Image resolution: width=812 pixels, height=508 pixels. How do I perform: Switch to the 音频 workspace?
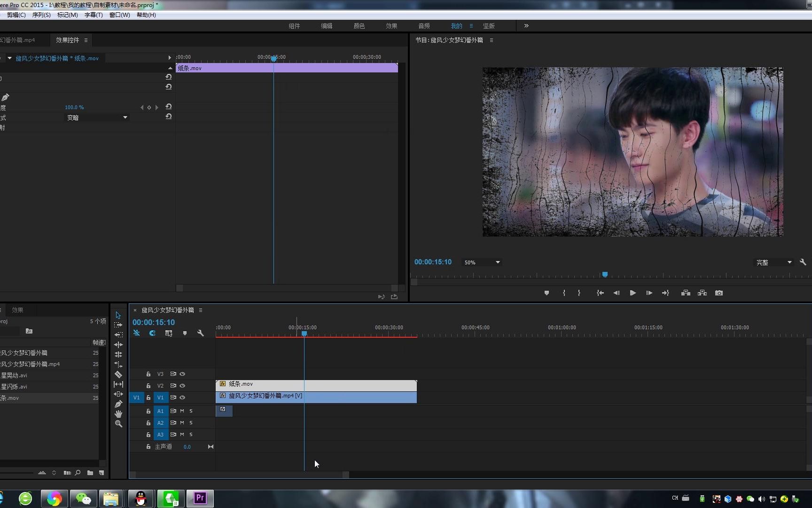(x=424, y=26)
